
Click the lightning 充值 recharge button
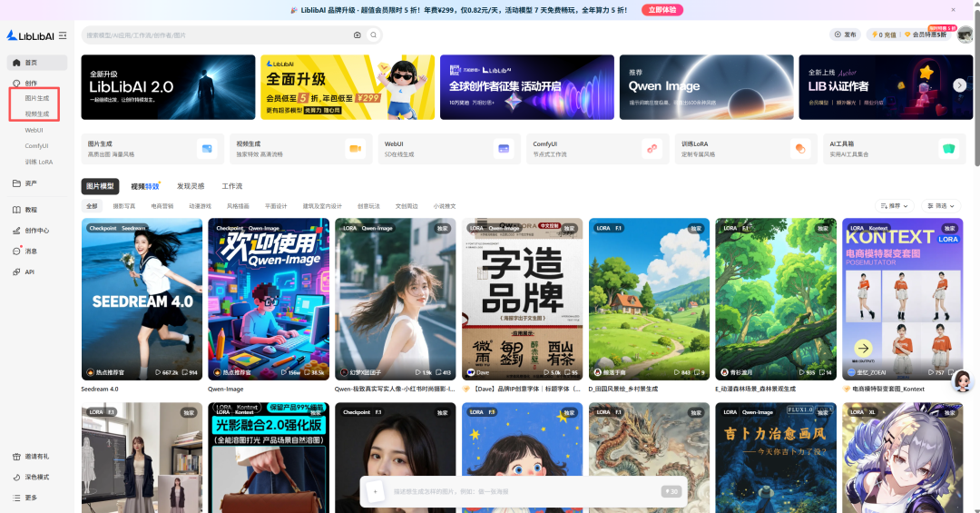[883, 35]
